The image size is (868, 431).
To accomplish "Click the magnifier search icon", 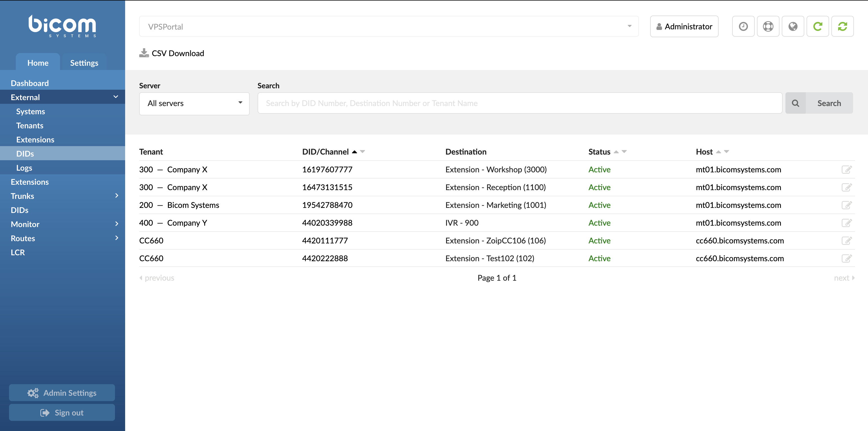I will [795, 103].
